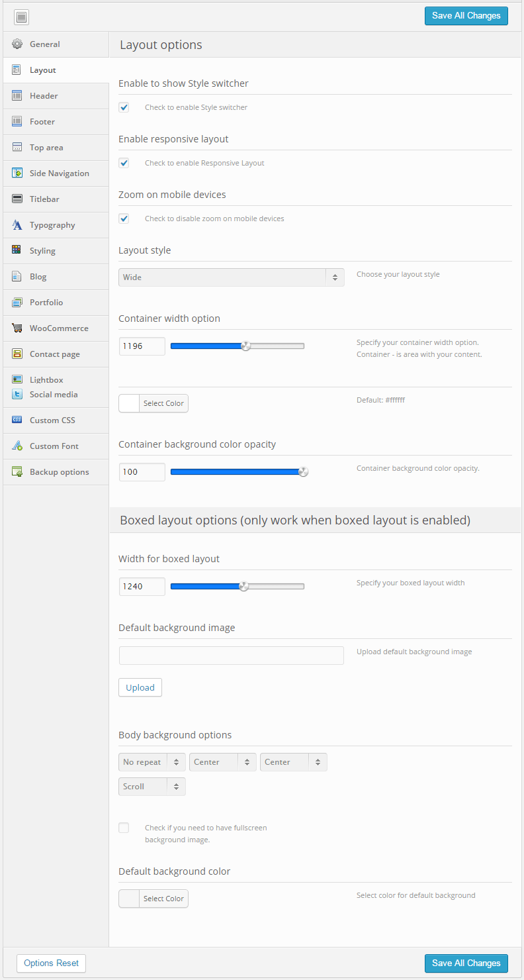This screenshot has height=980, width=524.
Task: Click the Upload background image button
Action: coord(140,687)
